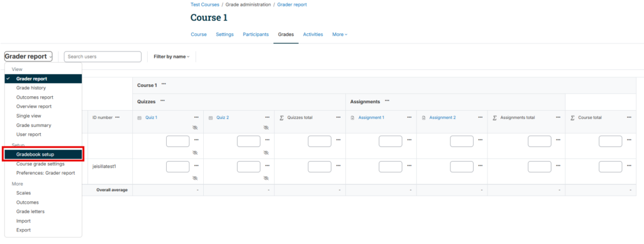Image resolution: width=644 pixels, height=244 pixels.
Task: Open the three-dot menu beside Quizzes category
Action: [x=163, y=101]
